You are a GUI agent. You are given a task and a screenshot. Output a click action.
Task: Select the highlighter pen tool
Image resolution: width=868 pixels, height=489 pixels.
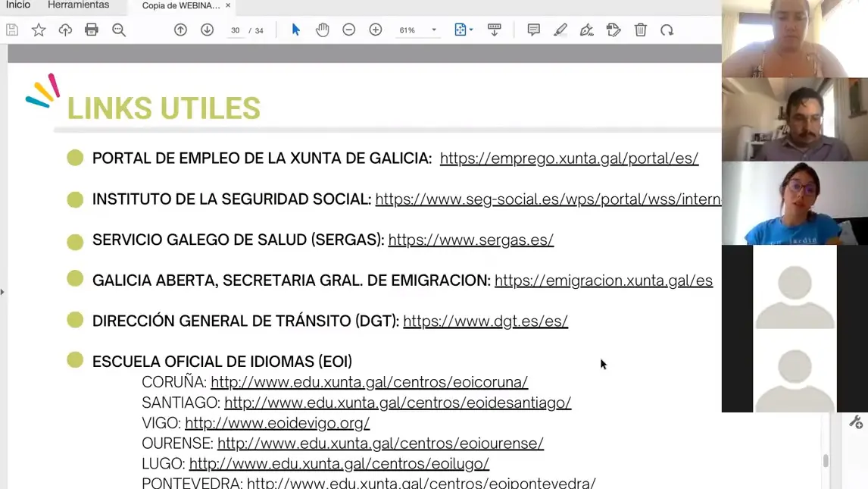[560, 30]
